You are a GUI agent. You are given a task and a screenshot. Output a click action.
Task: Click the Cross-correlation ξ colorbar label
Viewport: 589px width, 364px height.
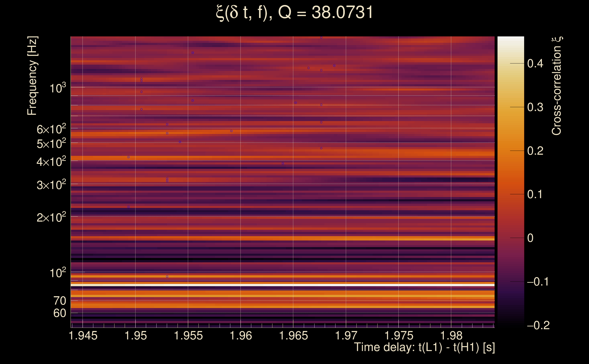[x=557, y=86]
